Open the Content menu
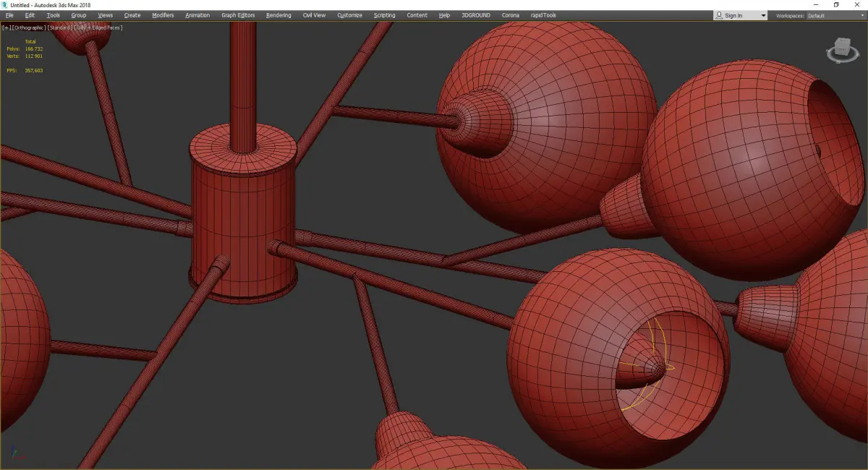The height and width of the screenshot is (470, 868). point(417,15)
